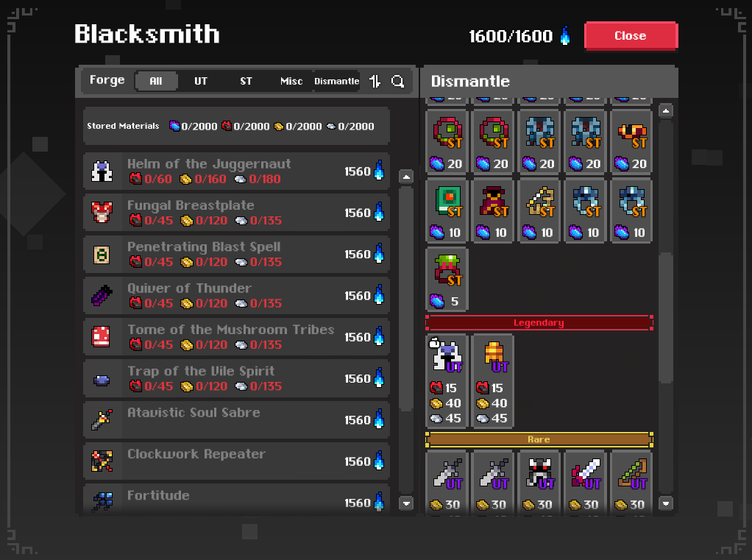
Task: Click forge list scroll up arrow
Action: pyautogui.click(x=406, y=177)
